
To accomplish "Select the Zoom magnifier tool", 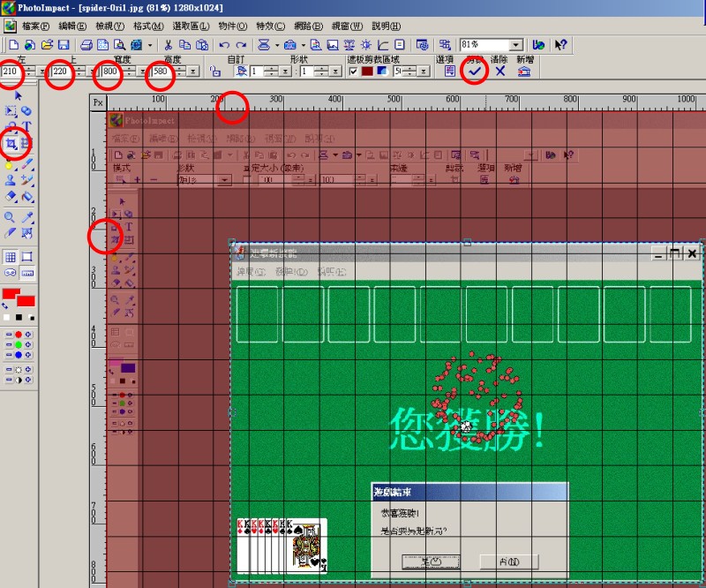I will (10, 217).
